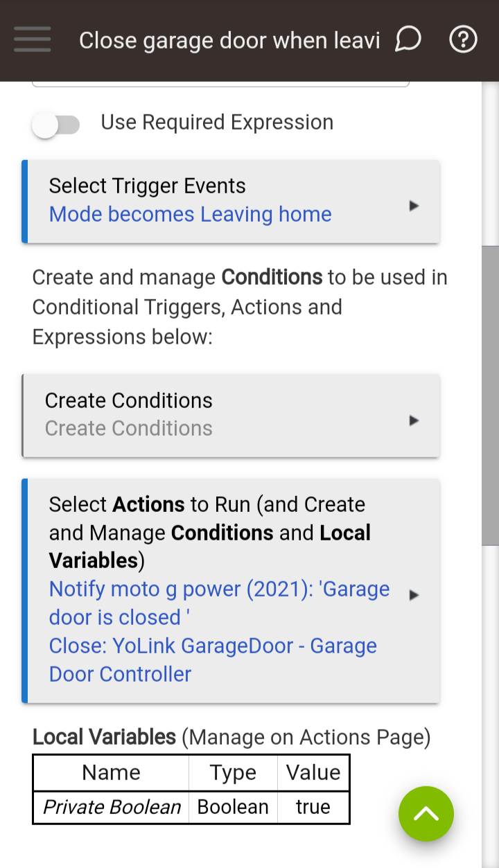Toggle the Use Required Expression switch

point(55,125)
